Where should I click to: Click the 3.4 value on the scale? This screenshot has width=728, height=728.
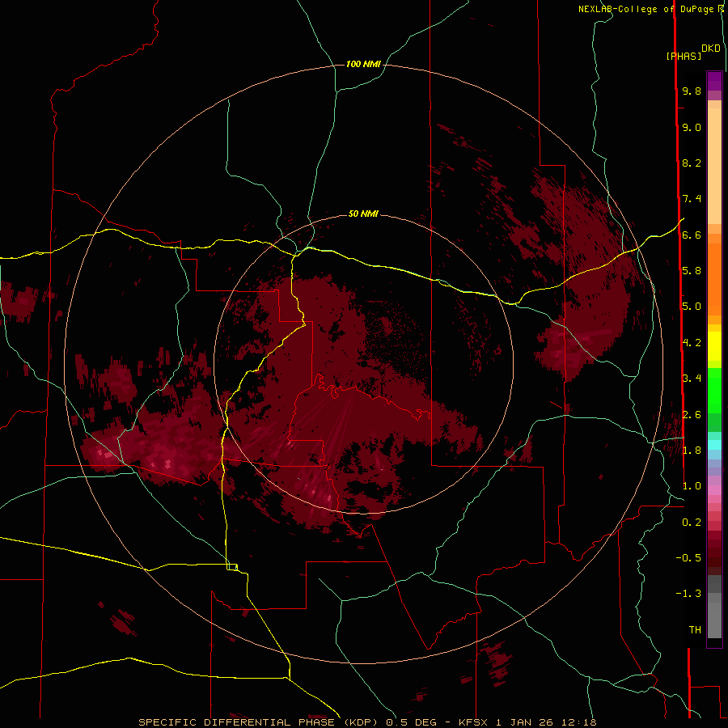(692, 379)
